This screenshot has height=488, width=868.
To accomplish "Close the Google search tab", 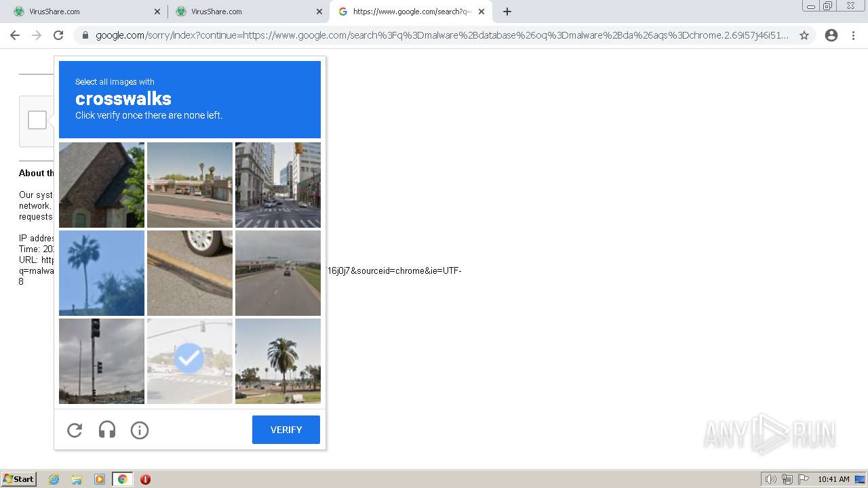I will (482, 12).
